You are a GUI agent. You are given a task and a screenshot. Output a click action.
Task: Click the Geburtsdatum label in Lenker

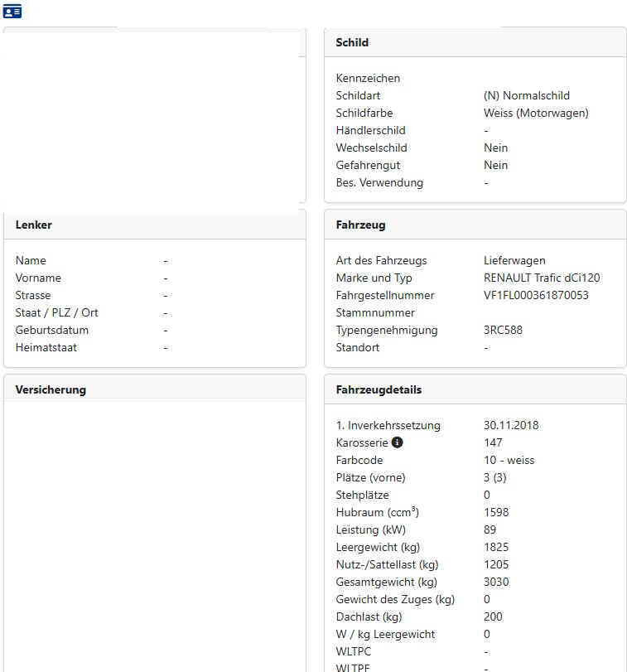point(52,330)
